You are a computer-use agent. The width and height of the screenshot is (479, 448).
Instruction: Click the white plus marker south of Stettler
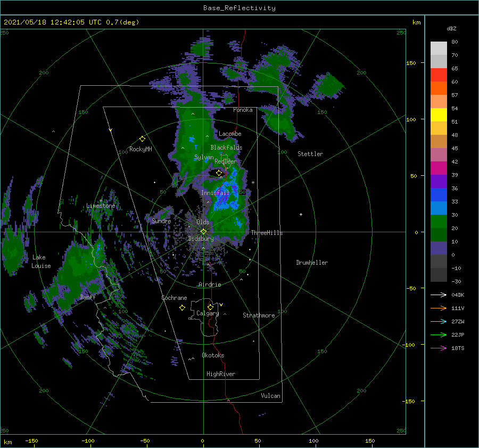coord(301,214)
